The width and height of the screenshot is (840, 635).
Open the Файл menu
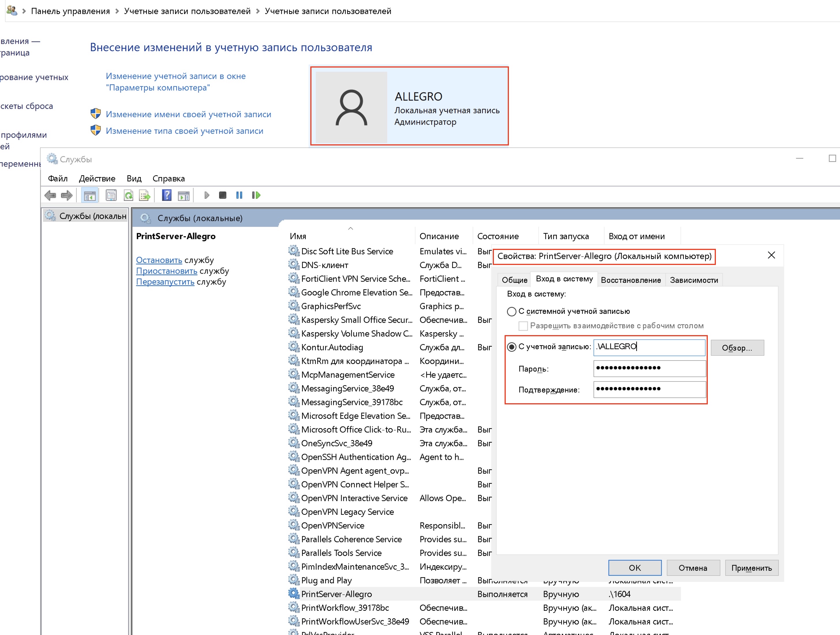pyautogui.click(x=58, y=178)
